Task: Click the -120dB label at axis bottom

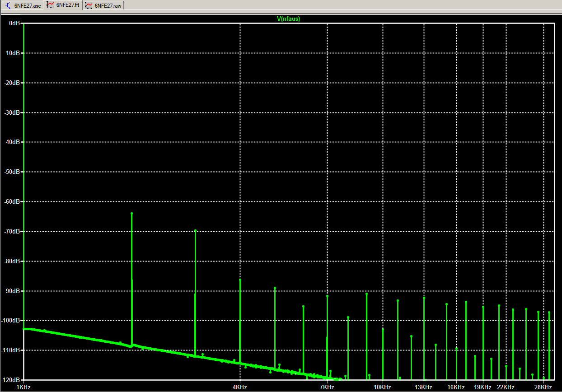Action: (10, 379)
